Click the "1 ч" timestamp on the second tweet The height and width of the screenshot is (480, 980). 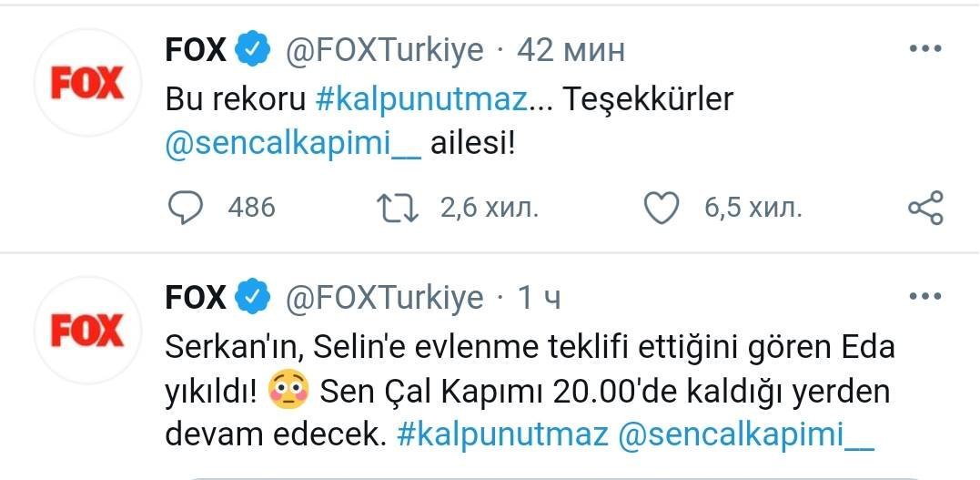[541, 298]
